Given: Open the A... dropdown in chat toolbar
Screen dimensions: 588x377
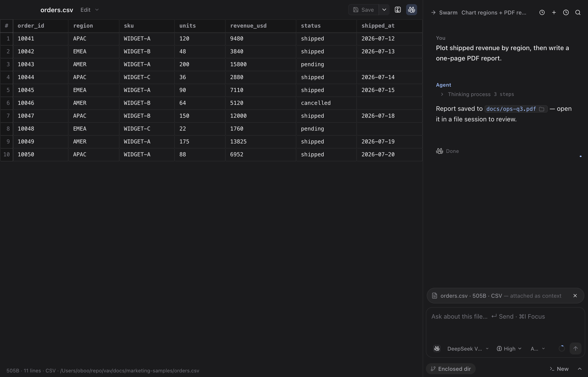Looking at the screenshot, I should coord(538,348).
